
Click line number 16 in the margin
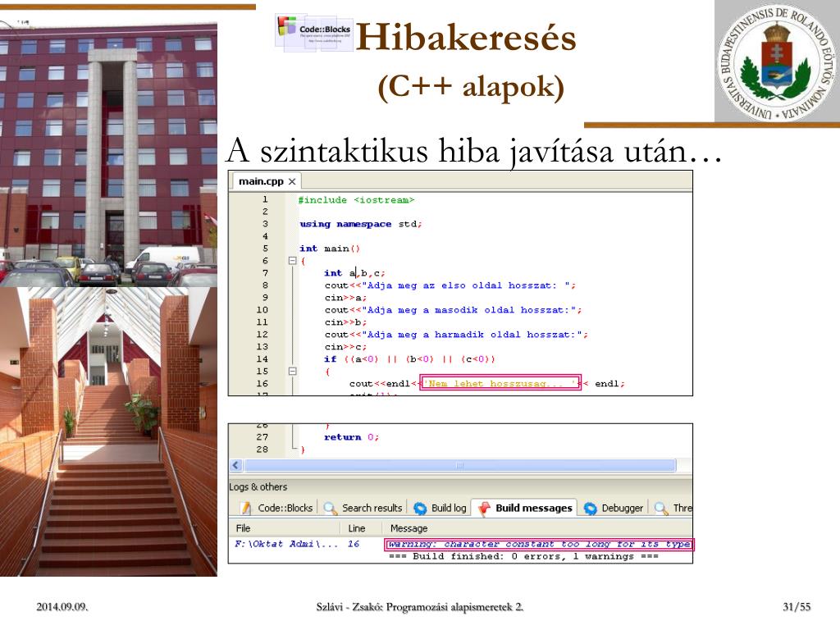click(x=262, y=384)
